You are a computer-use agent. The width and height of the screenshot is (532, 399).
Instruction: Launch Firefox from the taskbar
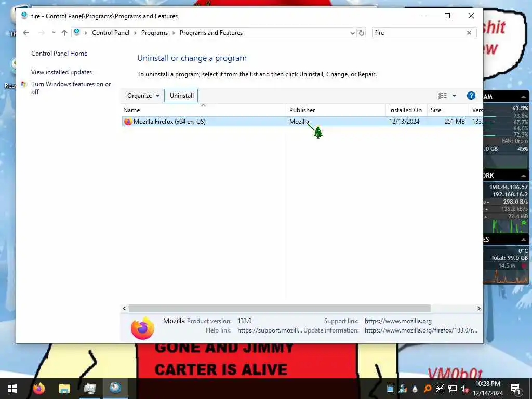point(38,389)
